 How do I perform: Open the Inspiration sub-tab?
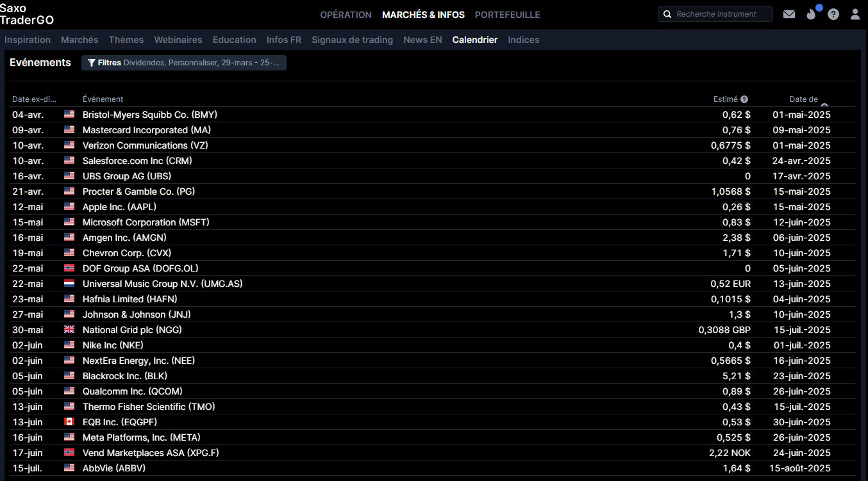pos(28,40)
